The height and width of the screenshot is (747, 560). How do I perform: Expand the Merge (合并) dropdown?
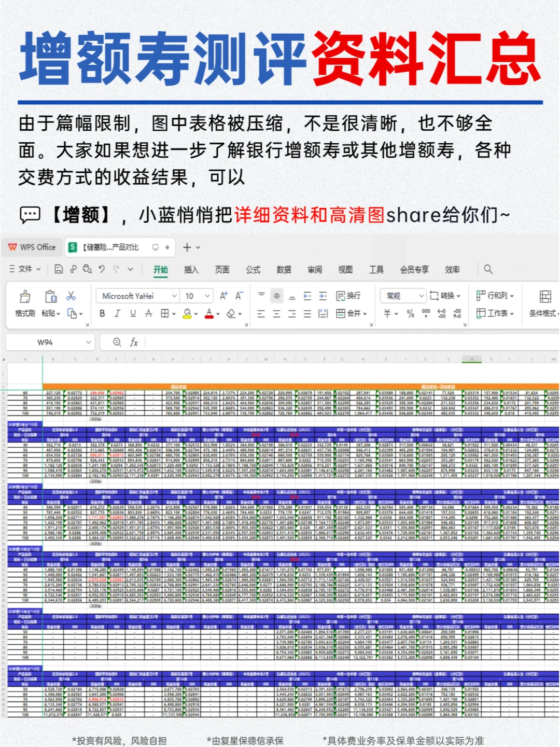[365, 313]
